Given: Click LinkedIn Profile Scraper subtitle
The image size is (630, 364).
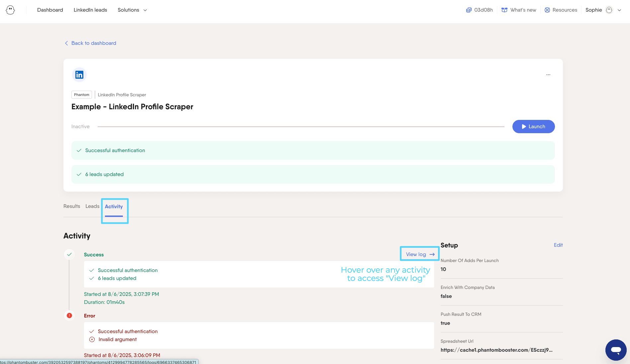Looking at the screenshot, I should (122, 95).
